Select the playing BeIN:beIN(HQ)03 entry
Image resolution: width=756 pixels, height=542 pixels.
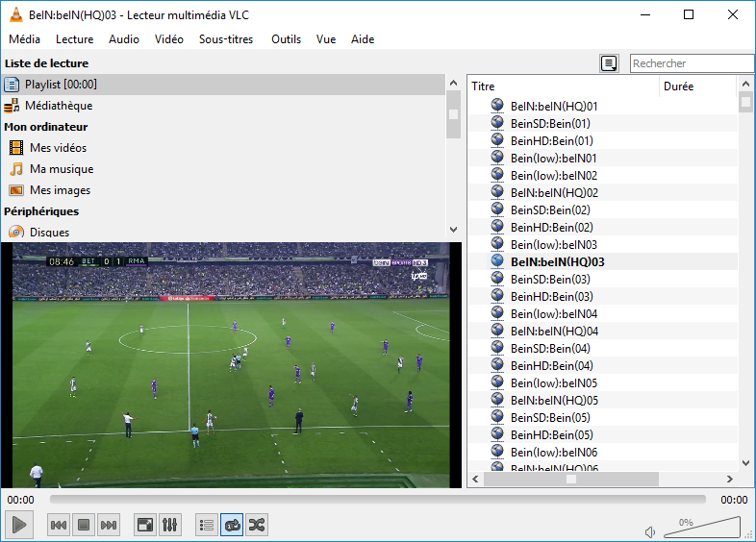603,262
